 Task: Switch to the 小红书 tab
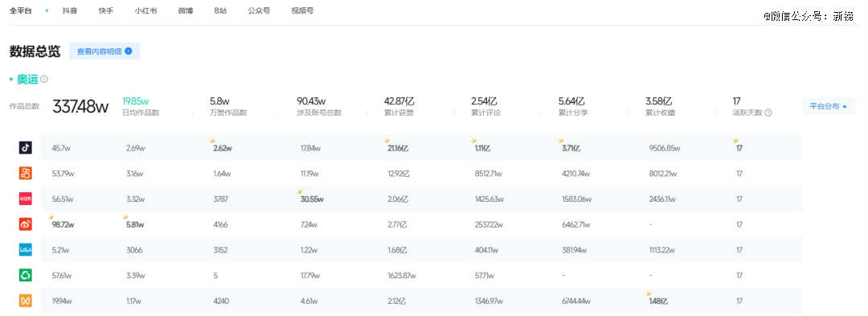pyautogui.click(x=145, y=10)
